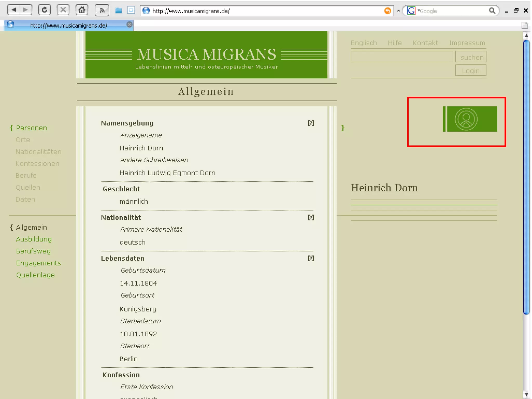This screenshot has height=399, width=532.
Task: Open help icon beside Namensgebung heading
Action: point(311,123)
